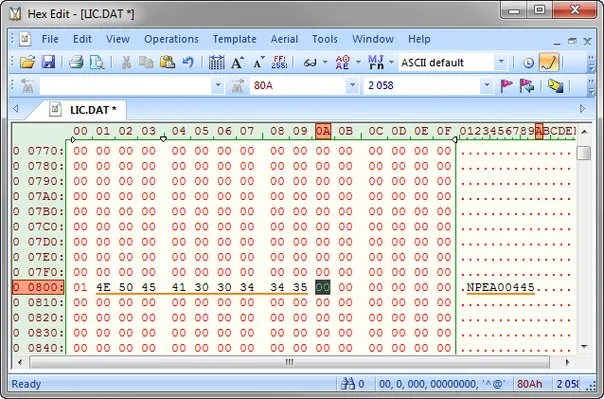Click the 80Ah status bar entry
This screenshot has height=399, width=604.
coord(529,384)
